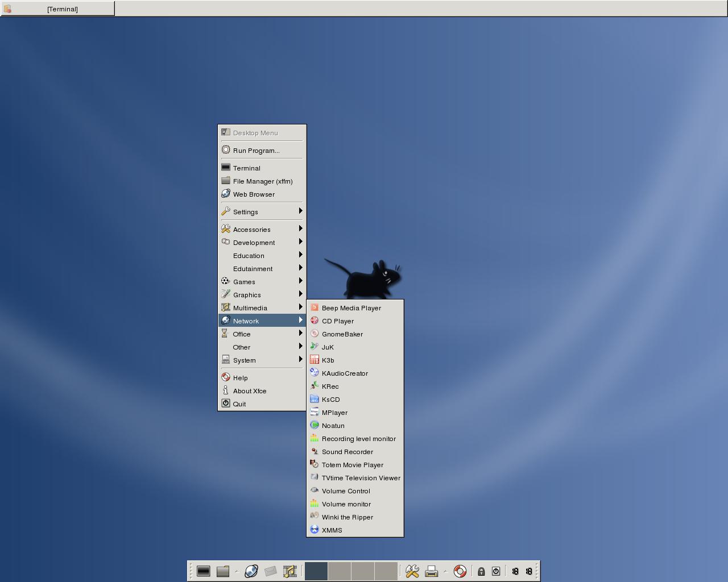Start TVtime Television Viewer
The width and height of the screenshot is (728, 582).
point(355,477)
